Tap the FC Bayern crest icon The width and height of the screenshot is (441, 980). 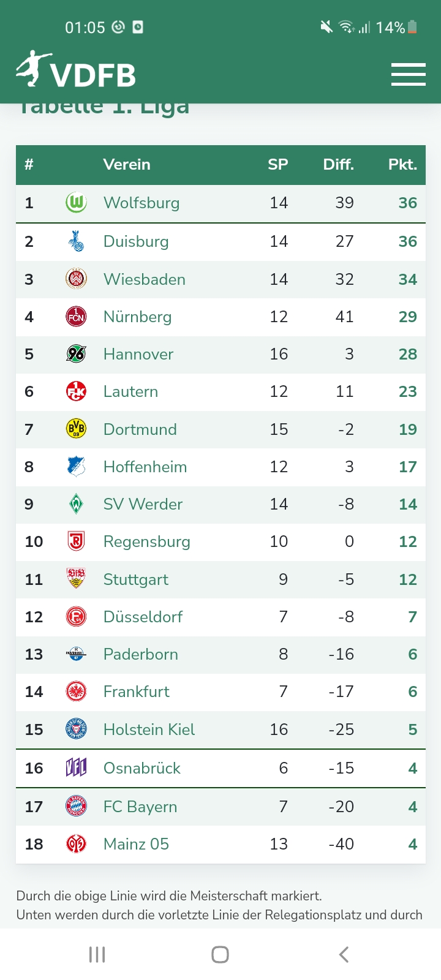[x=76, y=807]
